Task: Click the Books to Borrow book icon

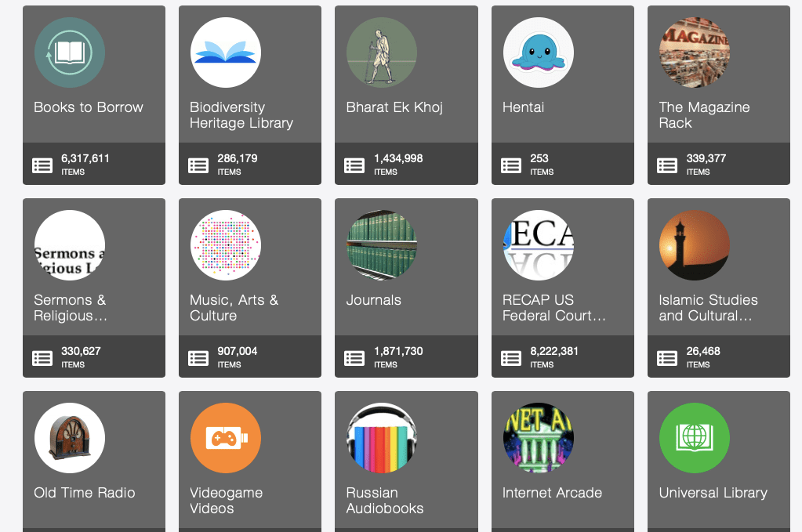Action: pyautogui.click(x=69, y=52)
